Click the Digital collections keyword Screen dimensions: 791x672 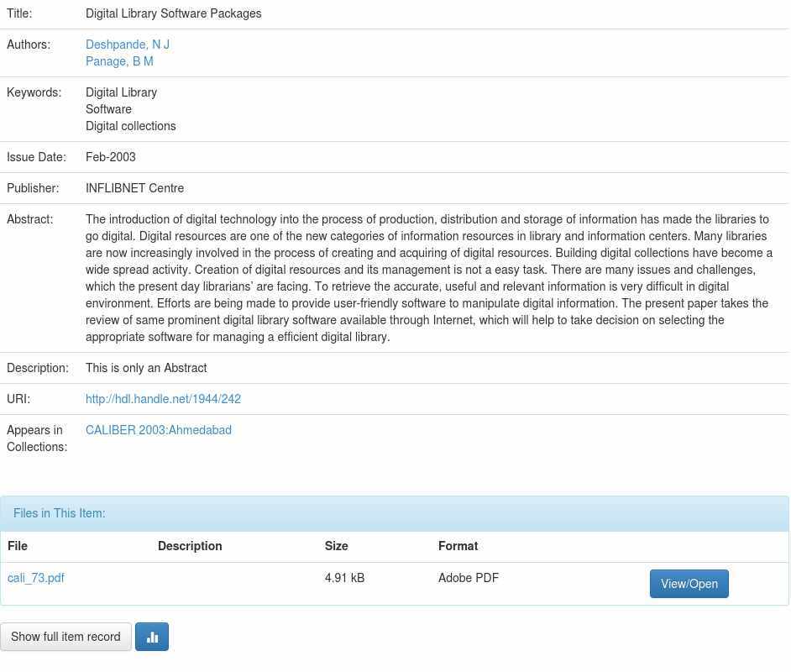(131, 126)
